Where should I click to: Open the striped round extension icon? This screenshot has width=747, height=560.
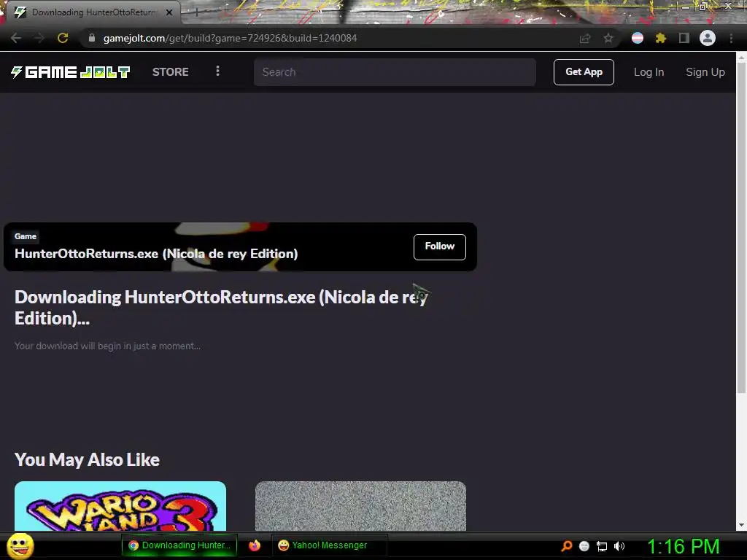[x=638, y=38]
